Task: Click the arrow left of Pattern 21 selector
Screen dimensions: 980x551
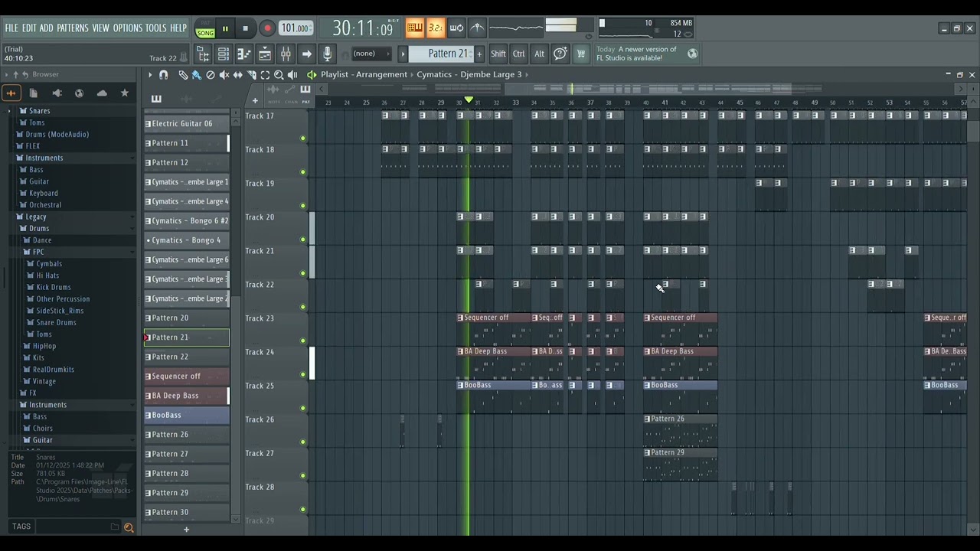Action: (403, 54)
